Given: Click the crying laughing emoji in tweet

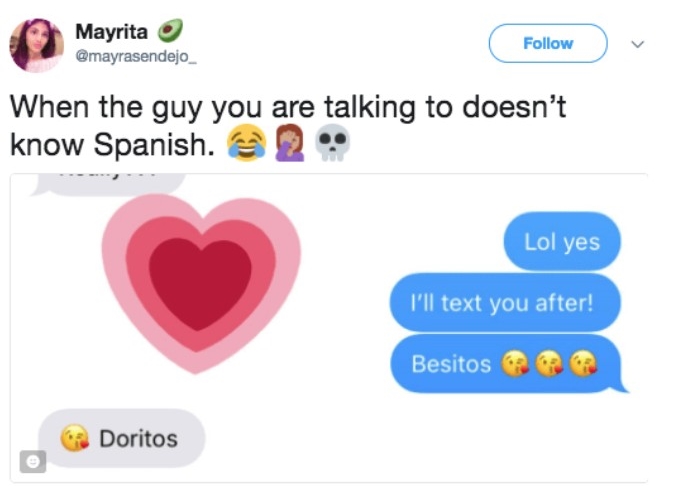Looking at the screenshot, I should [246, 143].
